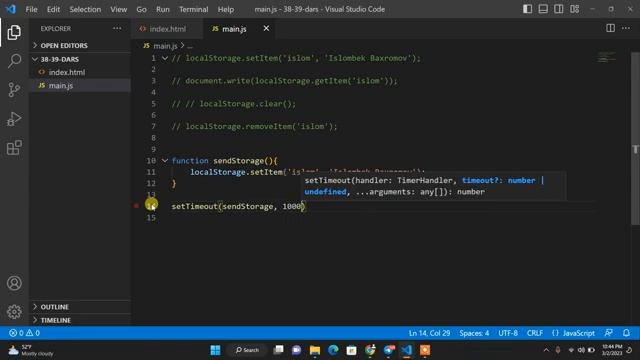Click line number 15 in the gutter
Screen dimensions: 640x360
[151, 218]
